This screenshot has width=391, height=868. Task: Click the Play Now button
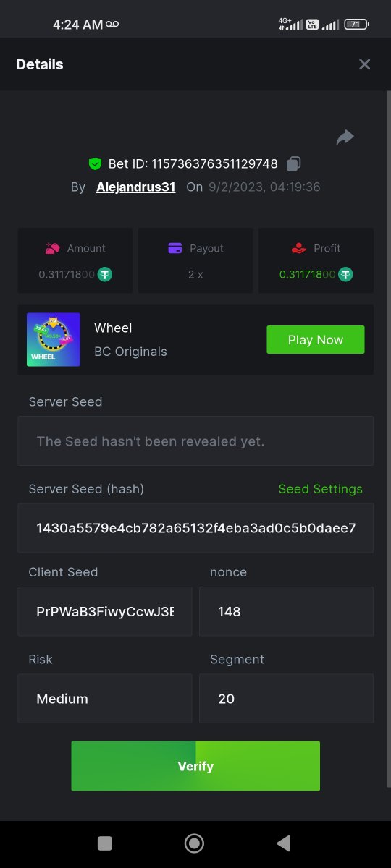click(x=316, y=340)
